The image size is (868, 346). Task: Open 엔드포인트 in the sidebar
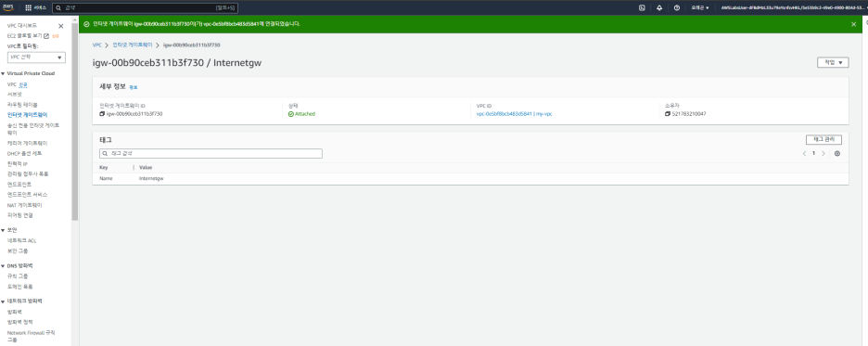click(x=19, y=185)
